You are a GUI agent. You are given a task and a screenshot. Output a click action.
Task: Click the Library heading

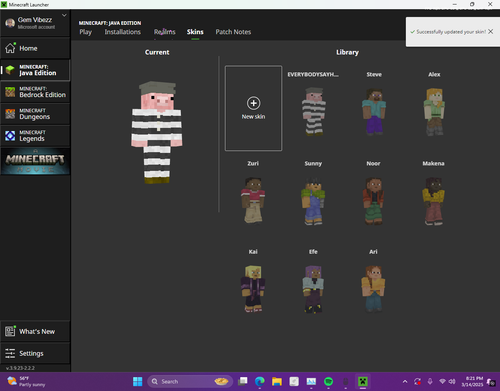[x=347, y=52]
